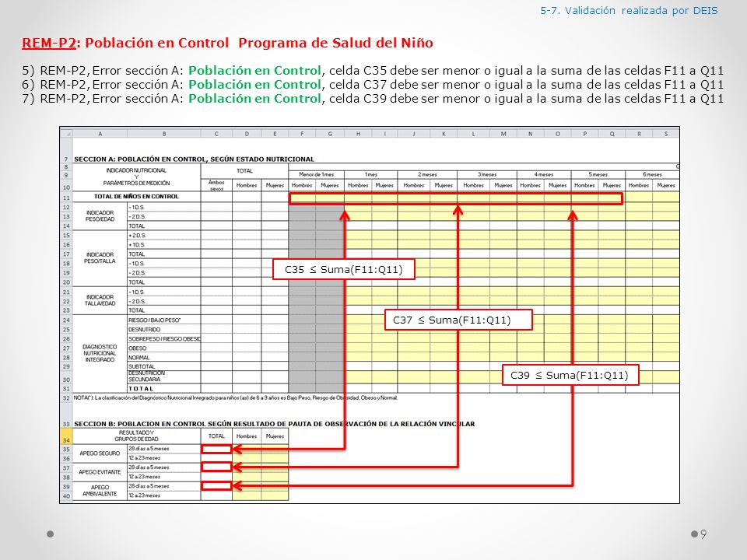The width and height of the screenshot is (747, 560).
Task: Select the Apego Ambivalente label
Action: (x=100, y=491)
